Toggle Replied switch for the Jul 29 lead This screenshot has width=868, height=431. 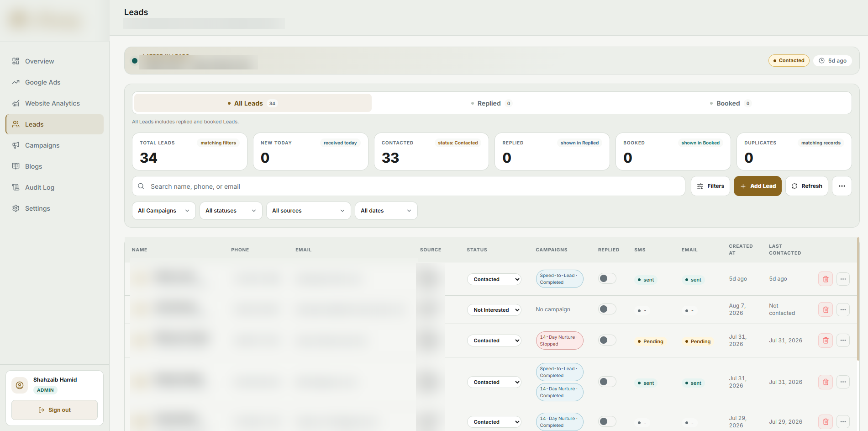pyautogui.click(x=607, y=421)
